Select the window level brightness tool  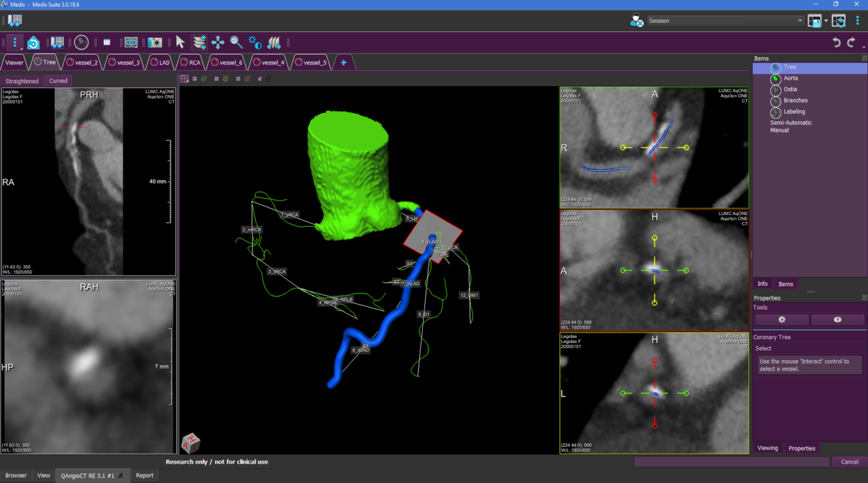point(255,42)
